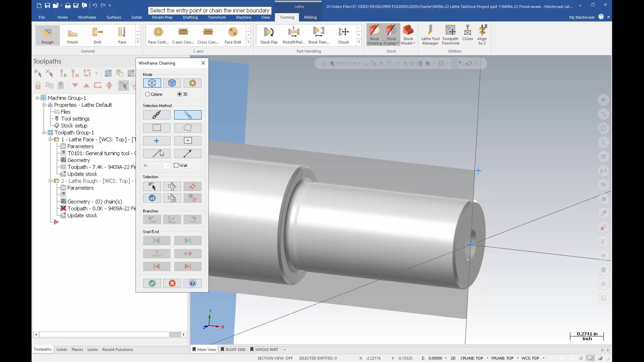The width and height of the screenshot is (644, 362).
Task: Click the green OK confirm button
Action: (x=152, y=283)
